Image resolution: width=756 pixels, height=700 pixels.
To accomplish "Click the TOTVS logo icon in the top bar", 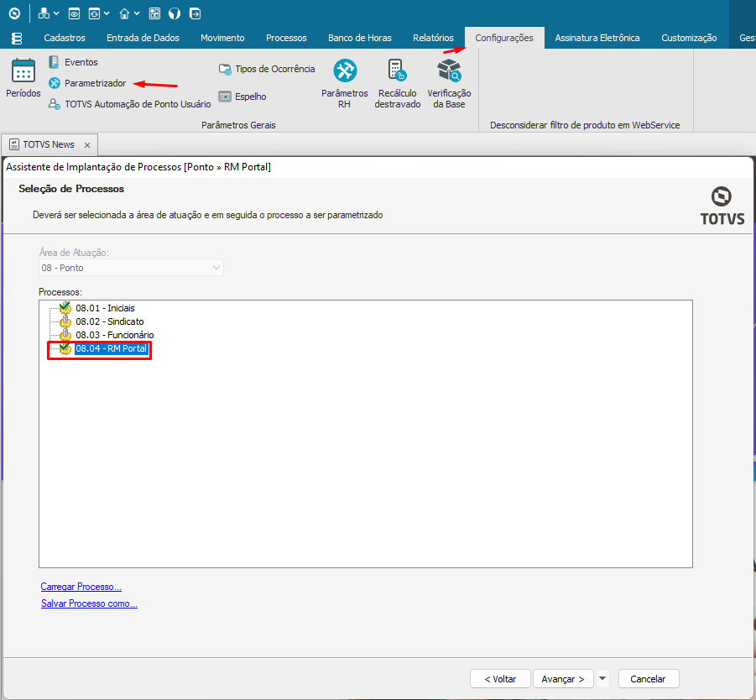I will (14, 13).
